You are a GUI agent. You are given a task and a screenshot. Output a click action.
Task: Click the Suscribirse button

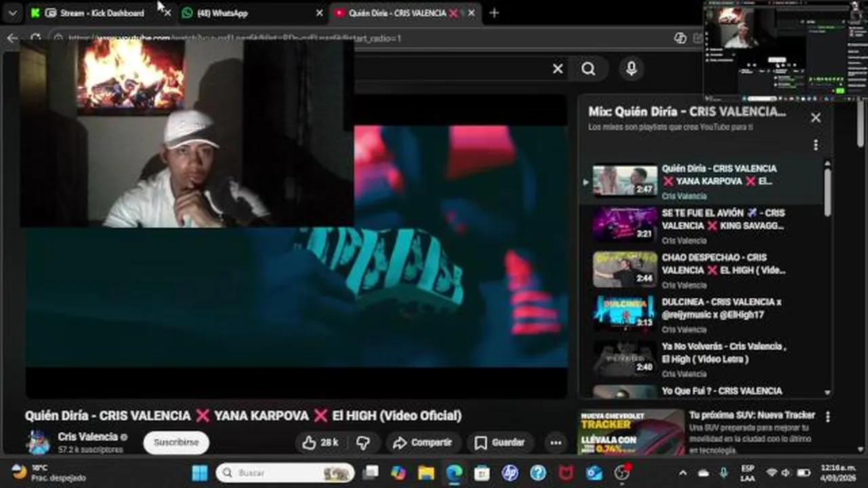pyautogui.click(x=176, y=442)
